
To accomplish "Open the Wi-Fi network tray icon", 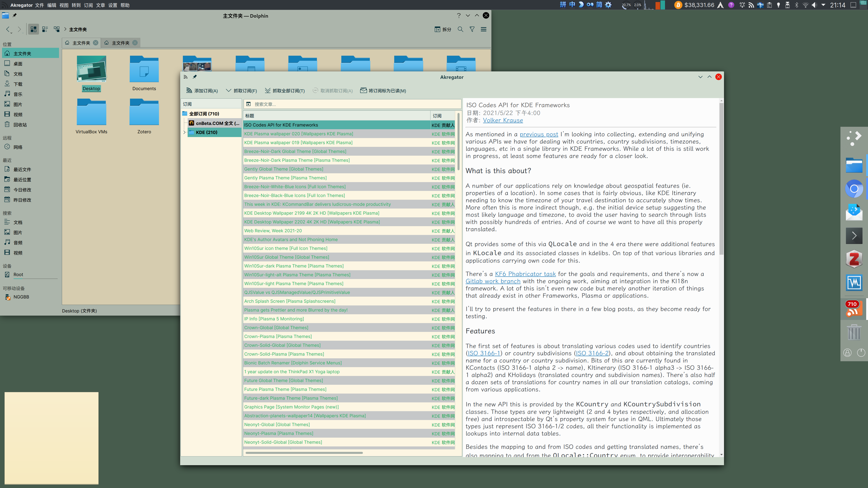I will click(805, 5).
